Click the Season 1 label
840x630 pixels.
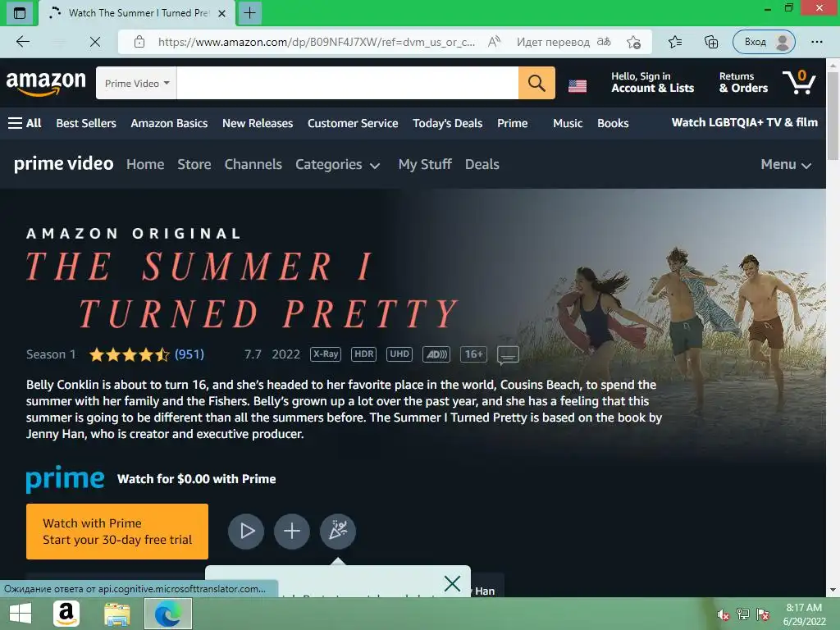pos(51,354)
